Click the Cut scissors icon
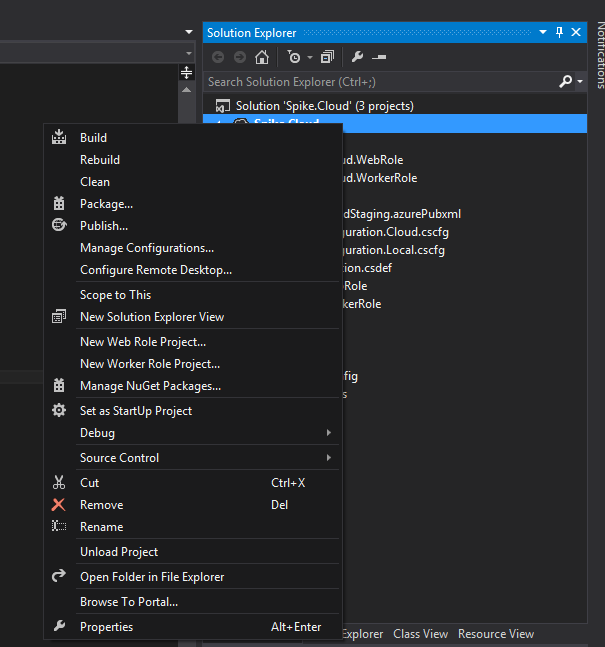Viewport: 605px width, 647px height. [59, 482]
